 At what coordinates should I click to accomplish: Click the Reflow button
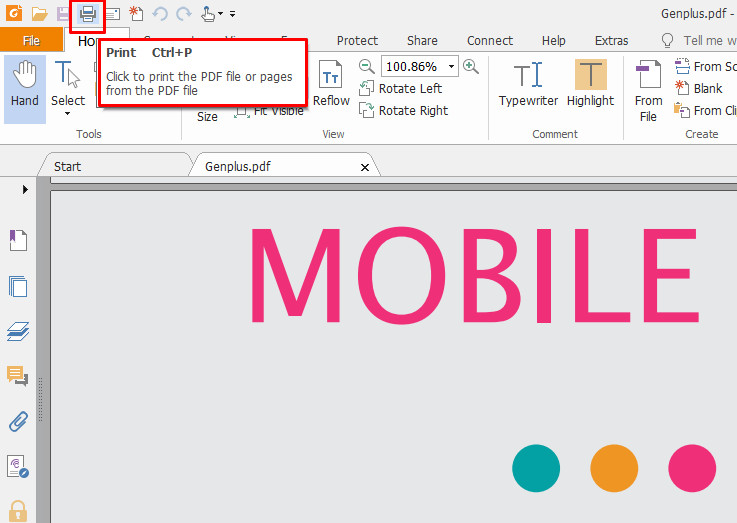[331, 83]
